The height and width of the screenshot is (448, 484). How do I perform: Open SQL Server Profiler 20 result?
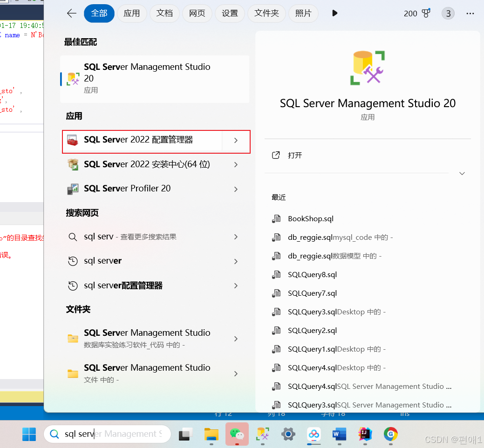[142, 189]
